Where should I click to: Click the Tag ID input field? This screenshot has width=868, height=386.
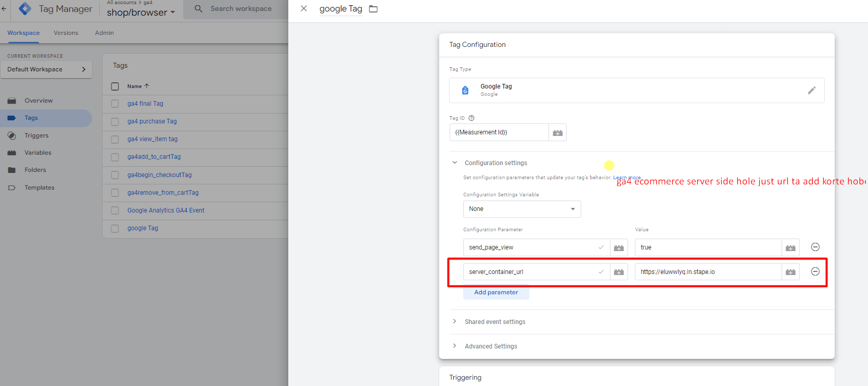(x=499, y=132)
